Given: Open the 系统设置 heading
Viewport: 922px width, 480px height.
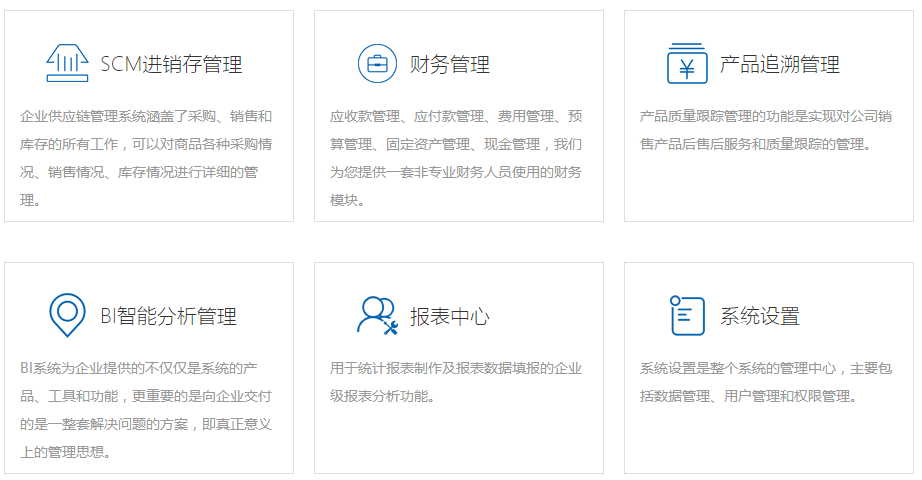Looking at the screenshot, I should [x=760, y=317].
